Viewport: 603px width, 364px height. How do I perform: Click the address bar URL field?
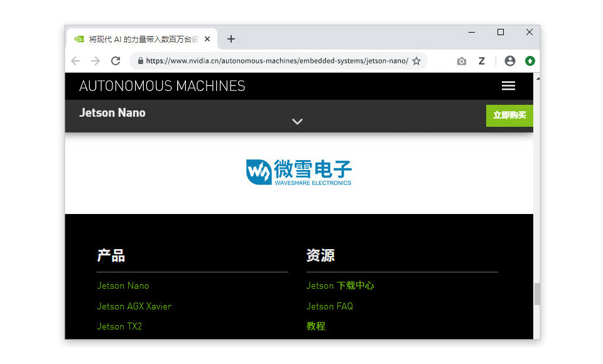pos(276,61)
